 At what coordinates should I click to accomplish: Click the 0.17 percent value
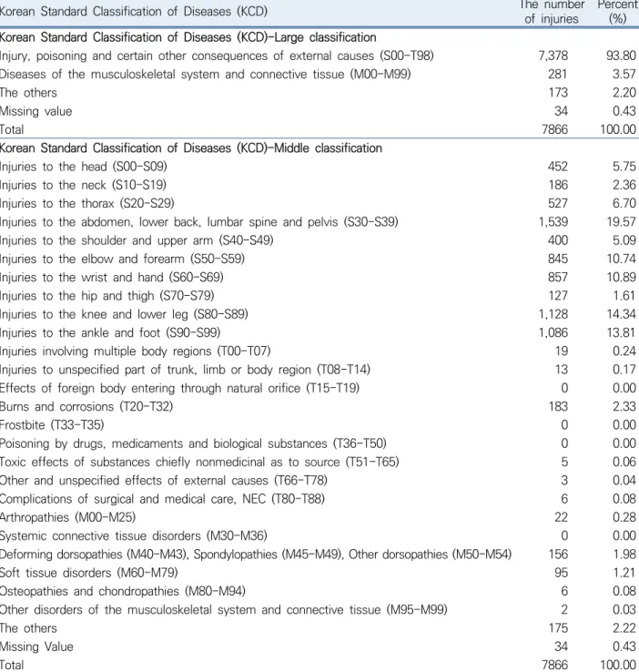click(x=624, y=369)
